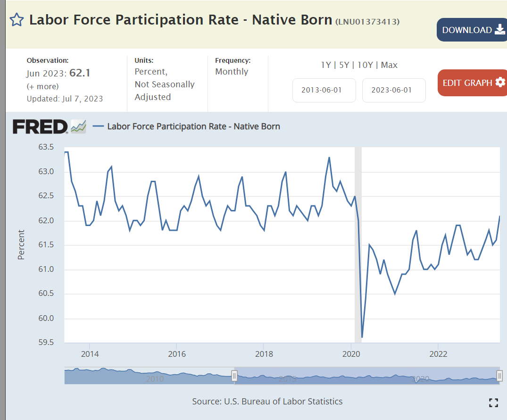Click the legend series name label
This screenshot has height=420, width=507.
click(x=193, y=126)
